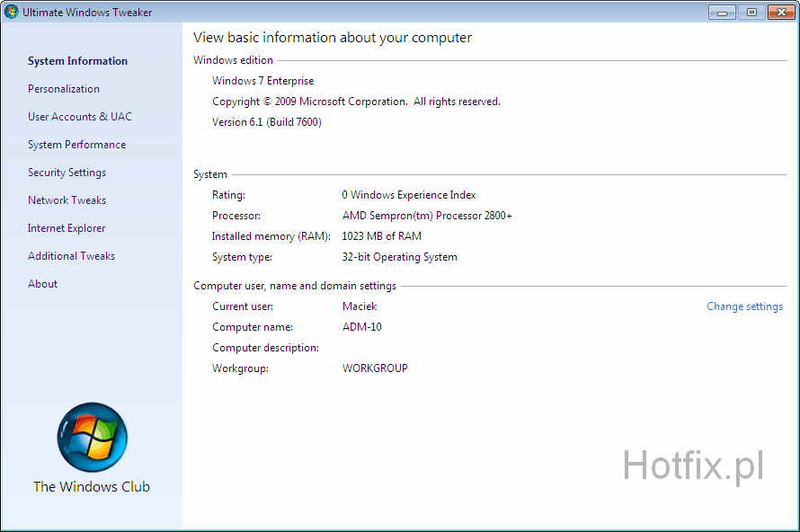
Task: Maximize the Ultimate Windows Tweaker window
Action: 751,13
